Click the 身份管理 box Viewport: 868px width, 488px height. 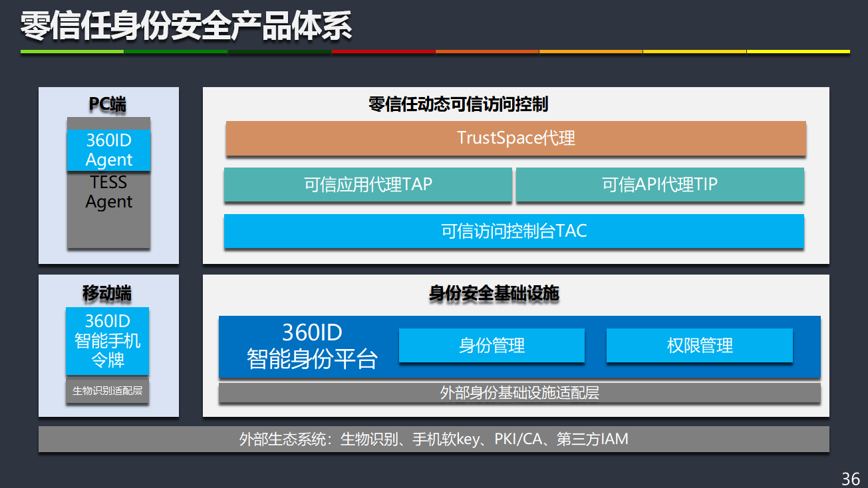coord(492,345)
